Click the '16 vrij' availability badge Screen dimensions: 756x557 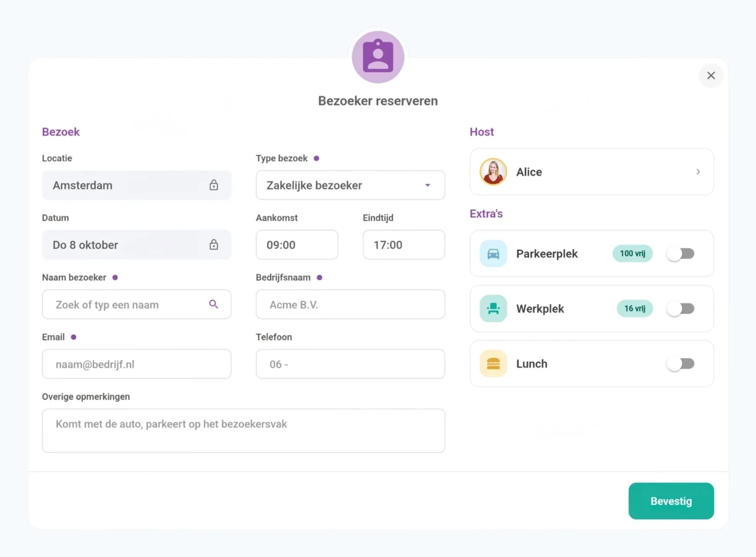635,308
